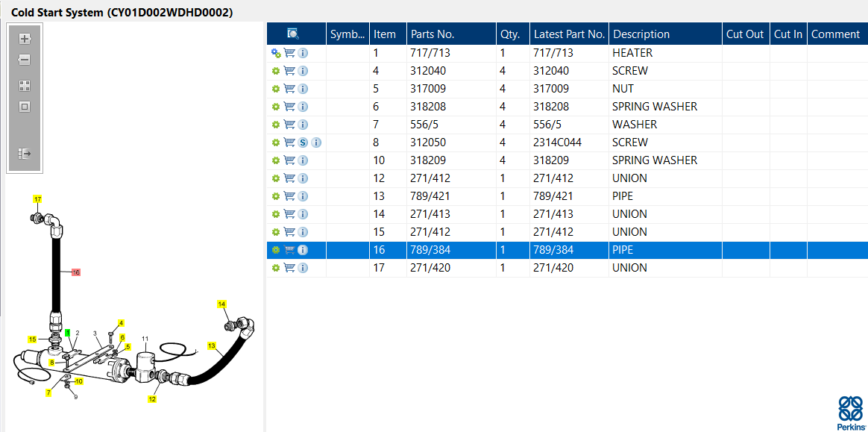Click supersession S icon on item 8
The width and height of the screenshot is (868, 432).
point(303,143)
